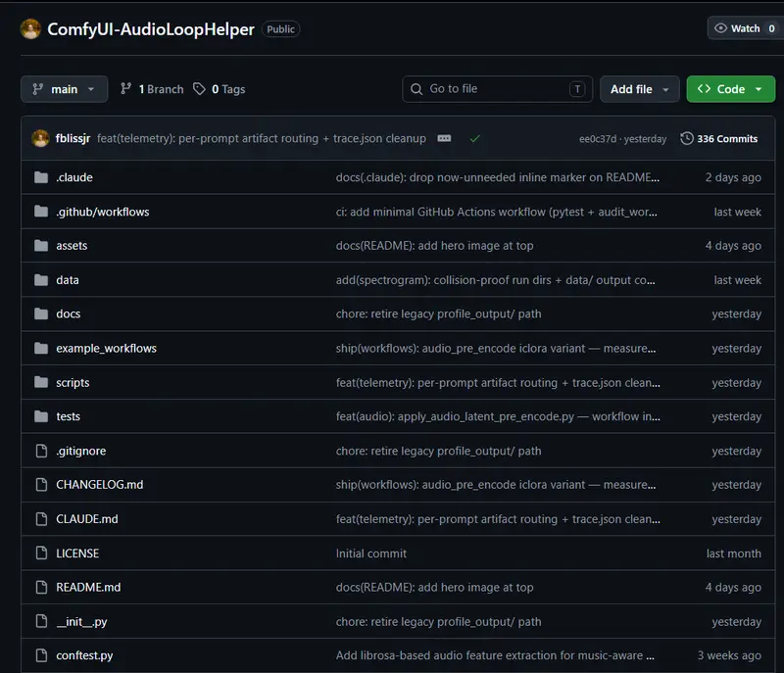Open the 1 Branch link
Screen dimensions: 784x673
click(x=152, y=89)
